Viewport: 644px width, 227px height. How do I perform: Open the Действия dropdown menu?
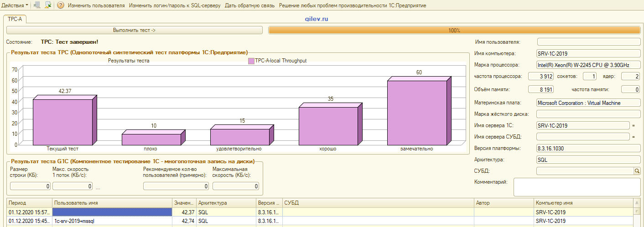15,5
